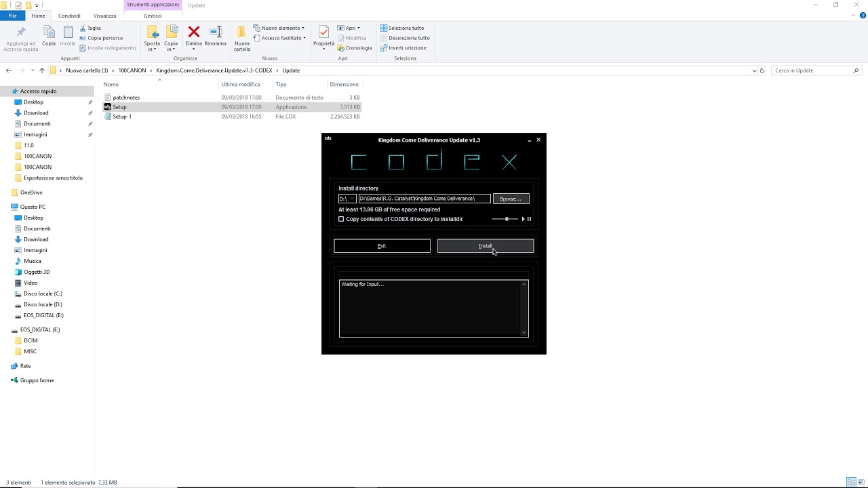Open Disco locale (D:) in sidebar
Viewport: 868px width, 488px height.
[43, 304]
